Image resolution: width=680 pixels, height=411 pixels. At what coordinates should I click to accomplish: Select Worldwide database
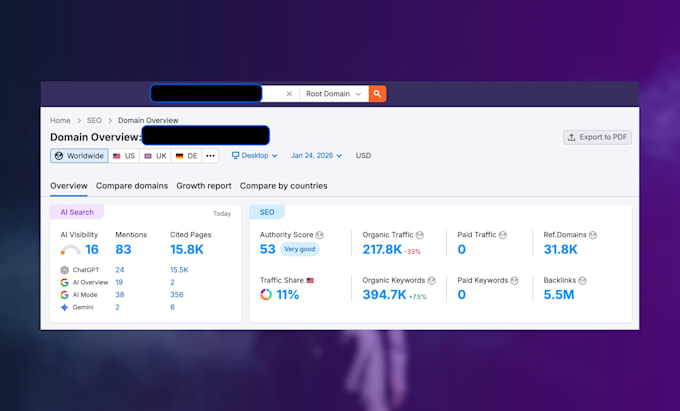point(79,156)
